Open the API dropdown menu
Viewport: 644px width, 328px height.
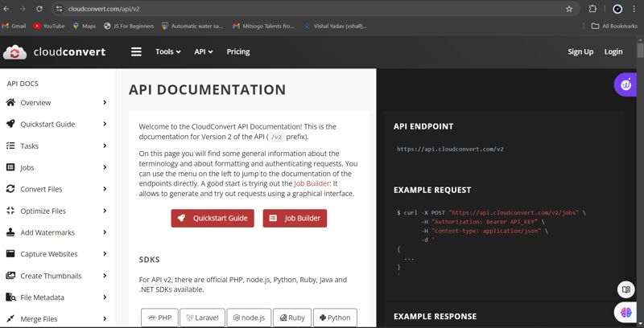(x=204, y=51)
